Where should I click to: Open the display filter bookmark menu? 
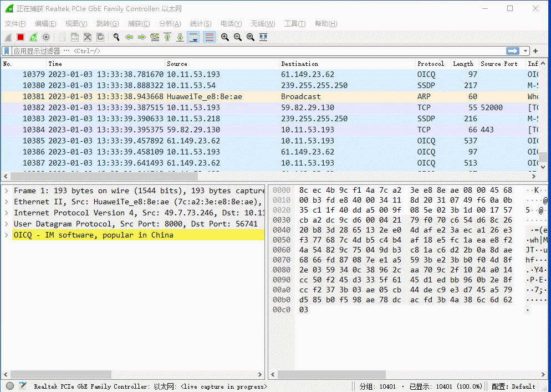click(x=7, y=51)
